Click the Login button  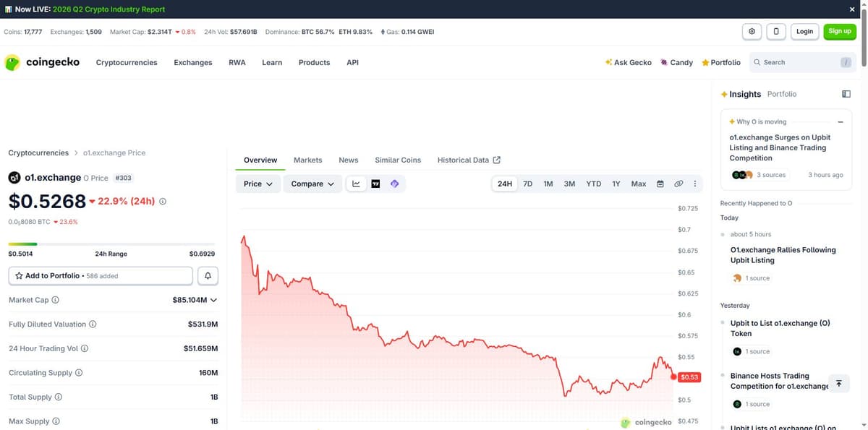coord(804,31)
